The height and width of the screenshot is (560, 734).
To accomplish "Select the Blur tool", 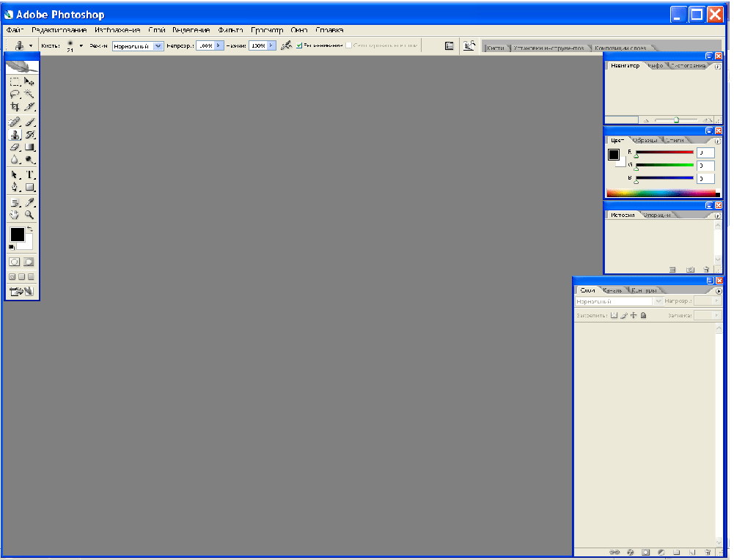I will click(15, 160).
